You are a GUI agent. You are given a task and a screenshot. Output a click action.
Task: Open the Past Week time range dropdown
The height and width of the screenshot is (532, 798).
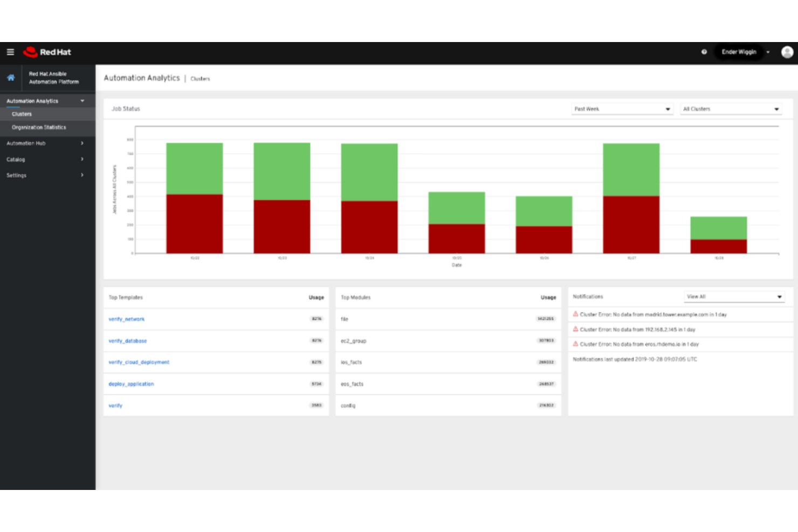click(622, 109)
